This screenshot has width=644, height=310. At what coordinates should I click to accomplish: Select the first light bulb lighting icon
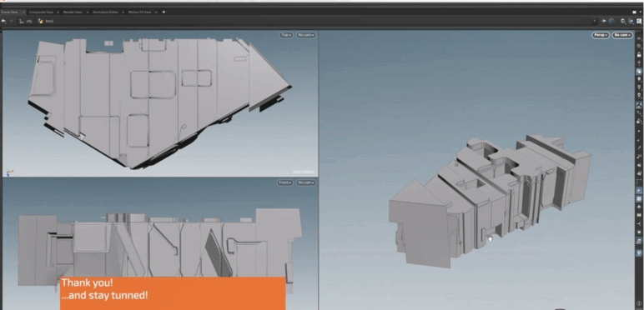[x=639, y=79]
